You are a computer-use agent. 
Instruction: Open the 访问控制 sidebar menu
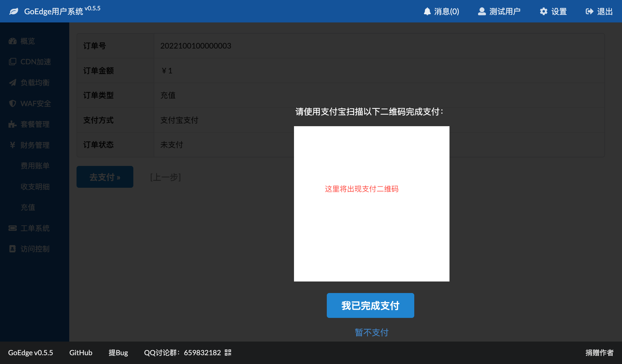pyautogui.click(x=35, y=249)
